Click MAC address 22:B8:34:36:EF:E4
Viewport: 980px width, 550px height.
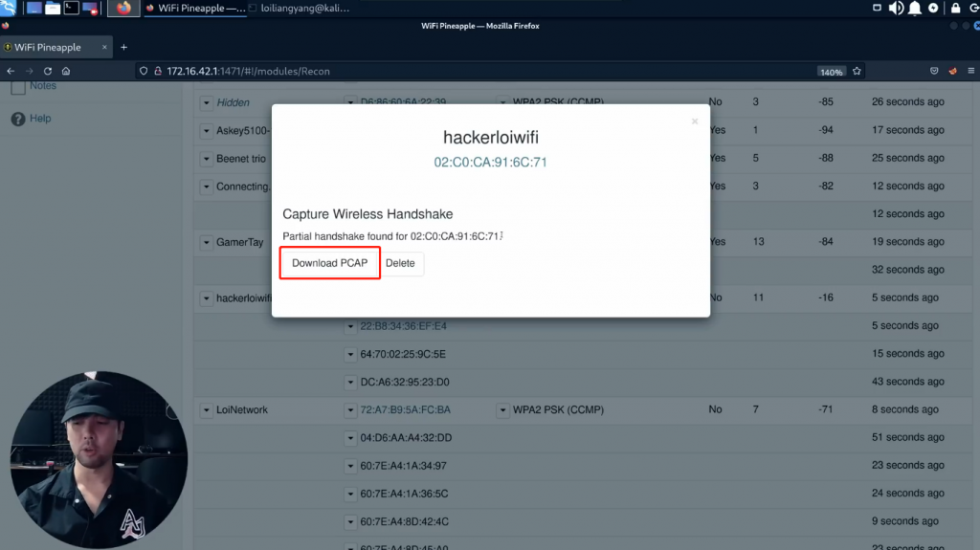click(403, 326)
